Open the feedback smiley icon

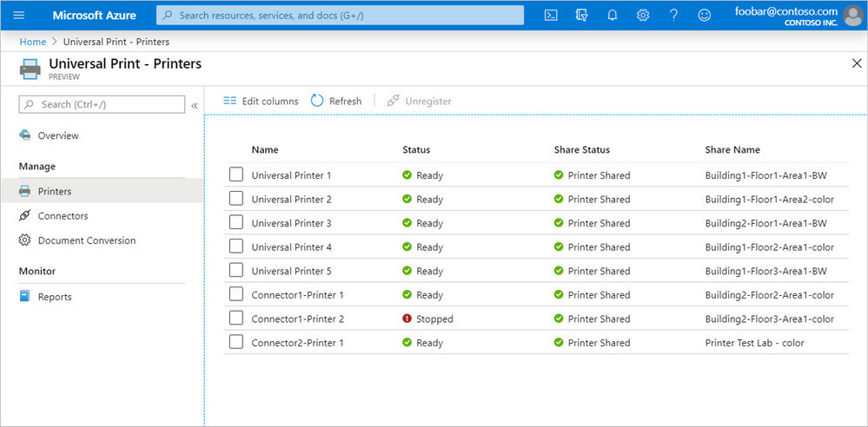click(x=705, y=15)
